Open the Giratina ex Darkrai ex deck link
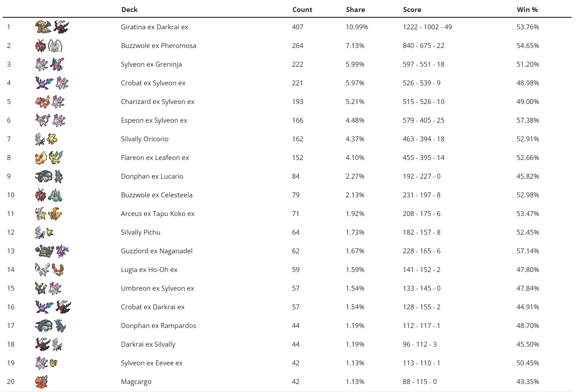 (x=154, y=27)
